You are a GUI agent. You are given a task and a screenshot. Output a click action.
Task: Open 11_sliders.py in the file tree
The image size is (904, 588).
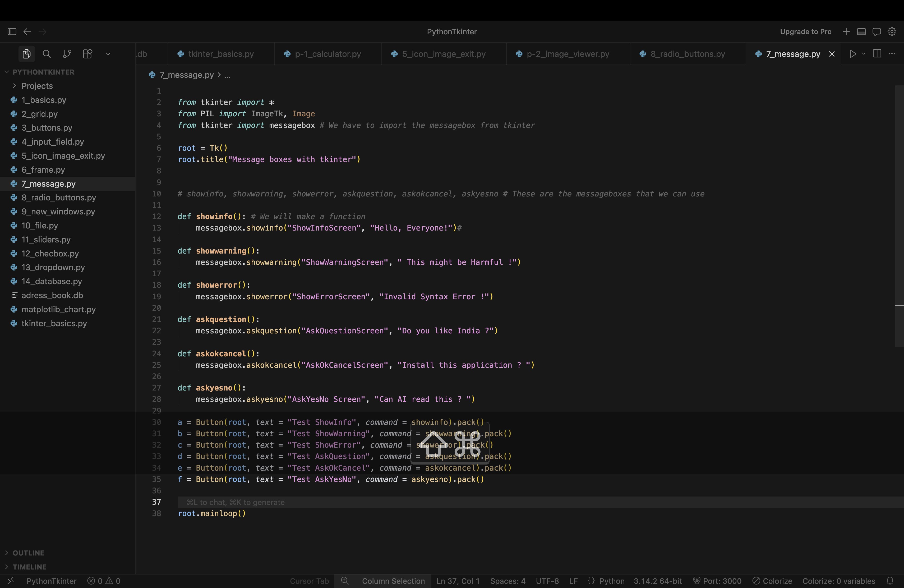coord(46,239)
